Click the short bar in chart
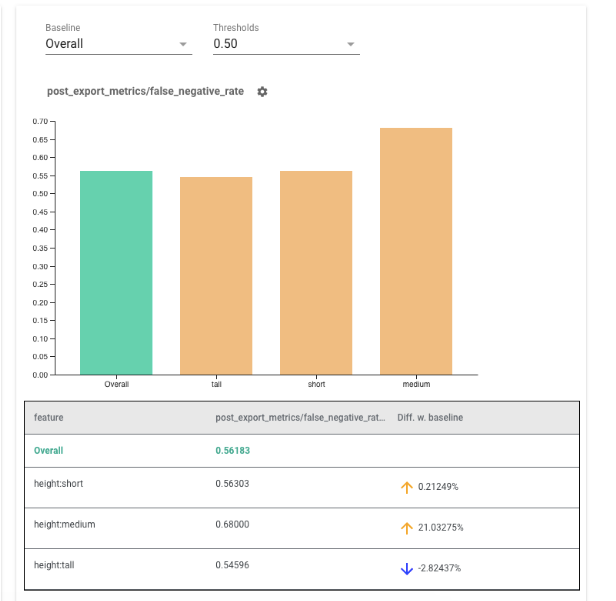This screenshot has width=616, height=601. click(x=316, y=273)
